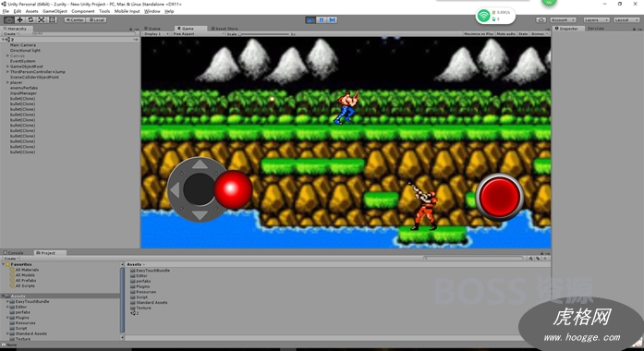The height and width of the screenshot is (351, 644).
Task: Select the scene file named 2
Action: (x=135, y=313)
